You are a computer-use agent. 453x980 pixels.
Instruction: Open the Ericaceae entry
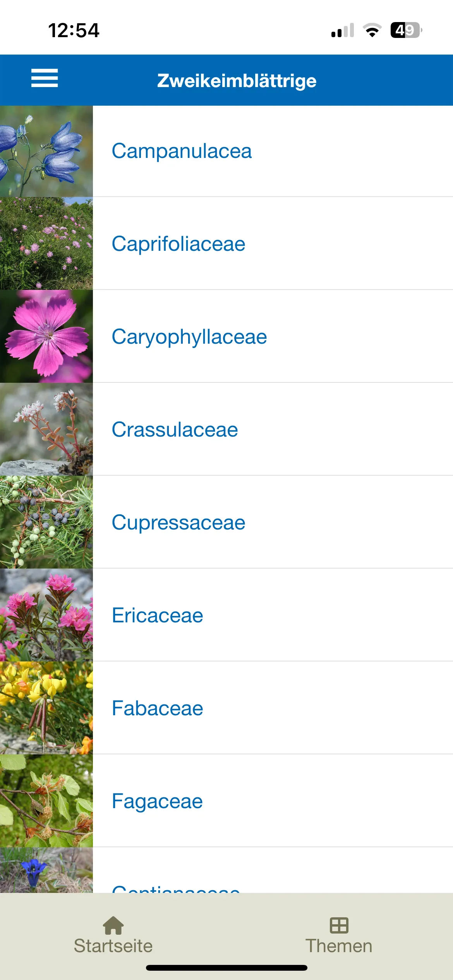(x=157, y=615)
